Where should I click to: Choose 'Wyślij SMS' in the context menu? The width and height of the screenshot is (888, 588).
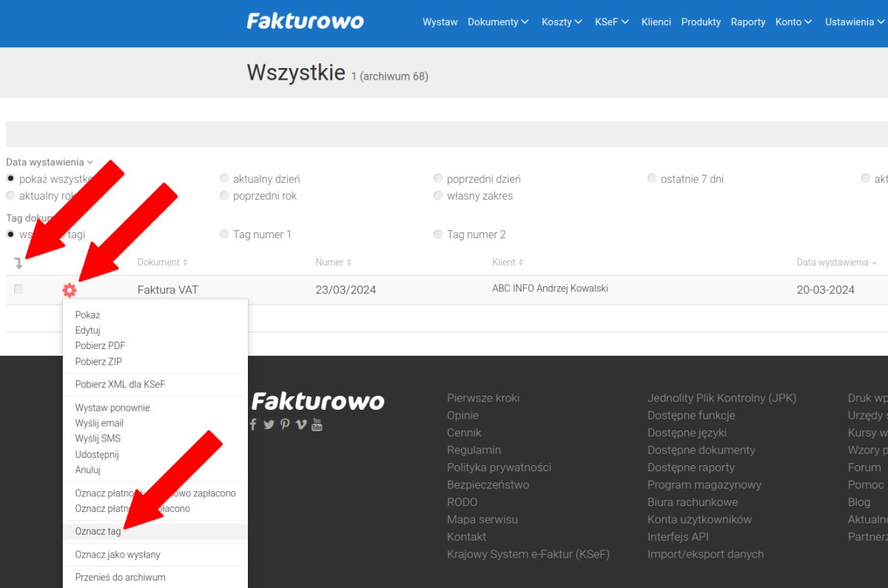[98, 439]
